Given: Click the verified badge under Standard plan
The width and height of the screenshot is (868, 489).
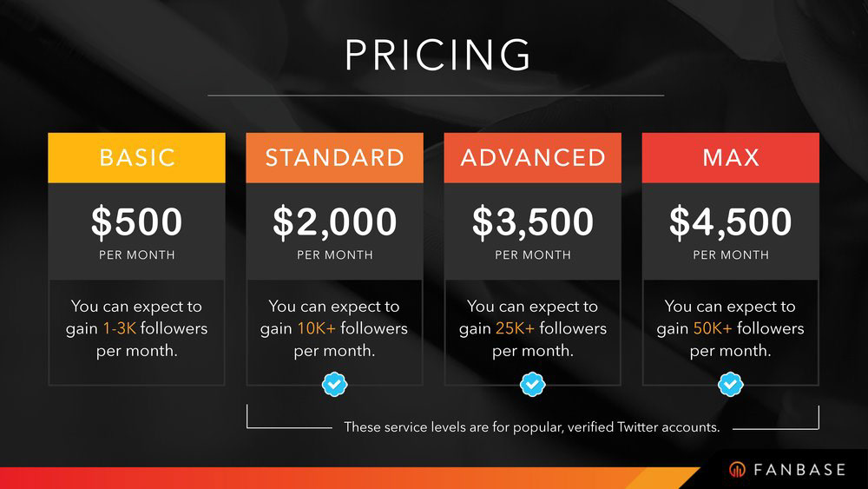Looking at the screenshot, I should click(334, 384).
